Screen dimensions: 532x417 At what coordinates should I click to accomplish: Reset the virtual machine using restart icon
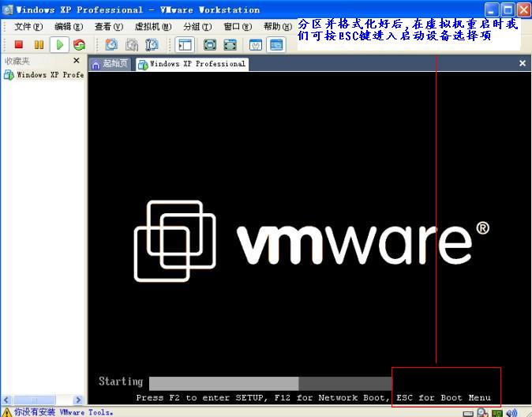(79, 45)
